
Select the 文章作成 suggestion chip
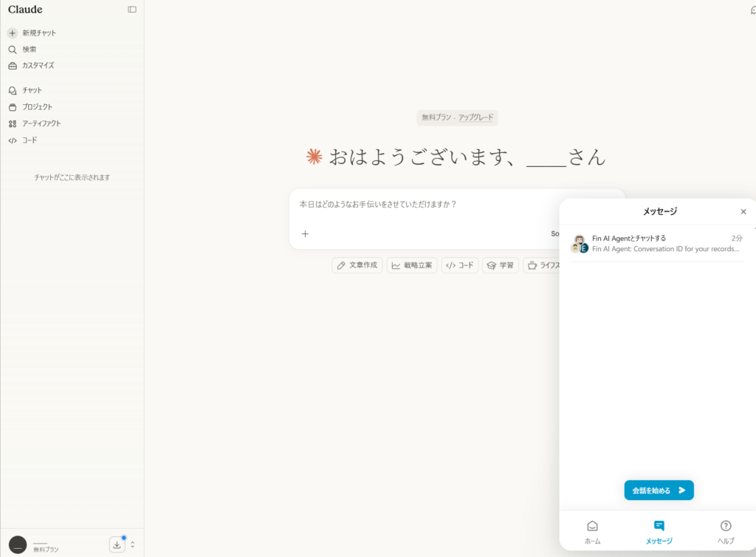pyautogui.click(x=357, y=265)
